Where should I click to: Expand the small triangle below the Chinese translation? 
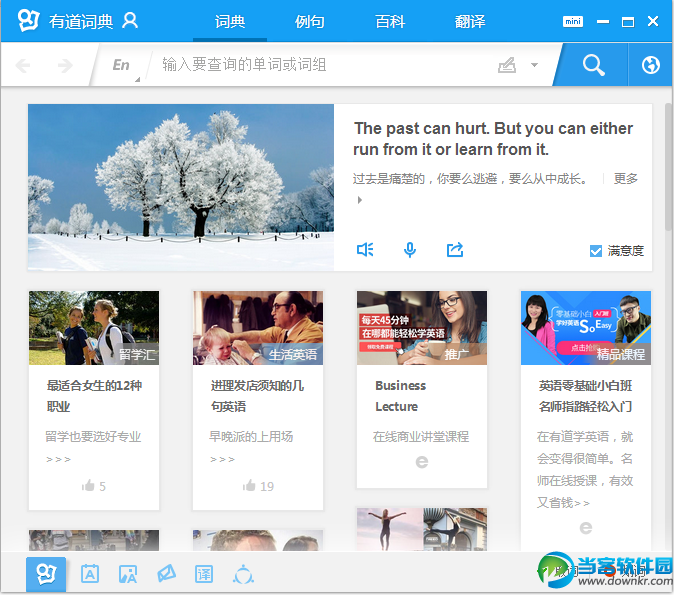[360, 200]
